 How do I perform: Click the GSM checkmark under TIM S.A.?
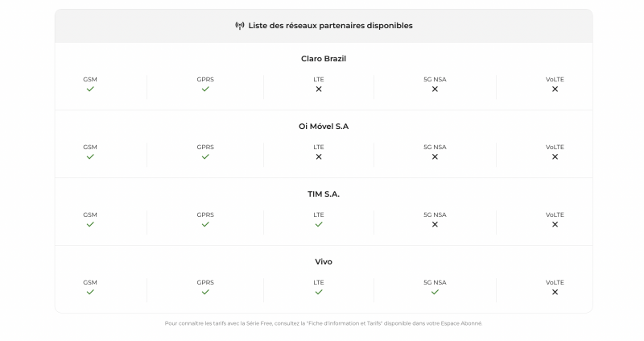[x=90, y=224]
